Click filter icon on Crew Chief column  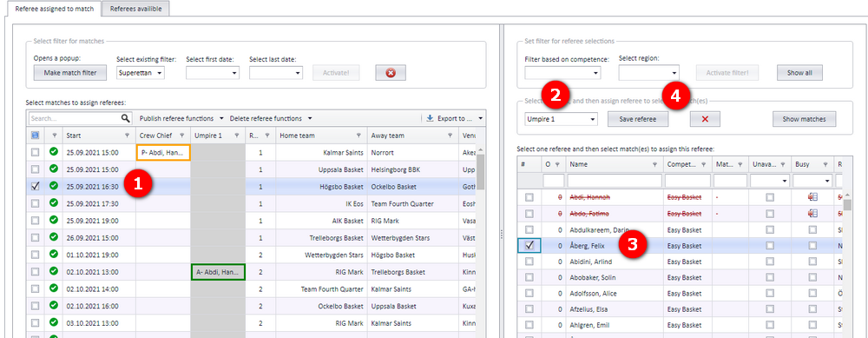point(181,136)
